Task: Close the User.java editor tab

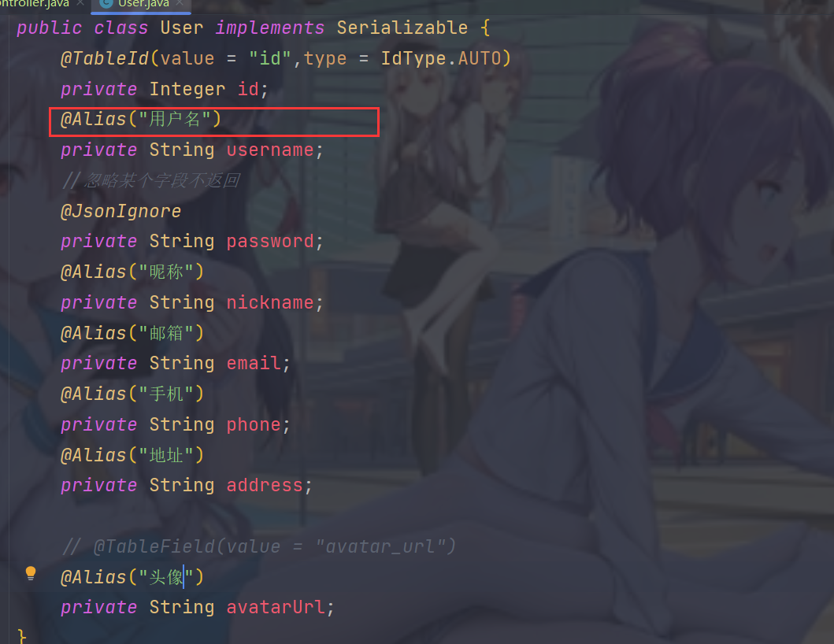Action: (x=180, y=3)
